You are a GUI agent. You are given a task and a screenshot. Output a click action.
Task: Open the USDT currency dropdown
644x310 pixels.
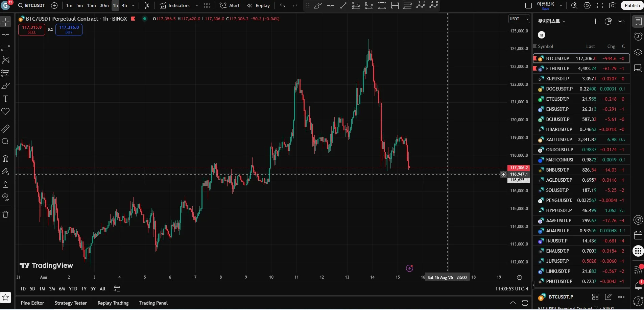(519, 19)
